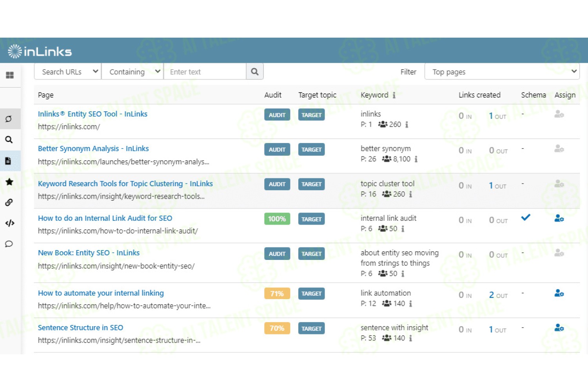Click 1 OUT links for Sentence Structure in SEO

pyautogui.click(x=497, y=330)
